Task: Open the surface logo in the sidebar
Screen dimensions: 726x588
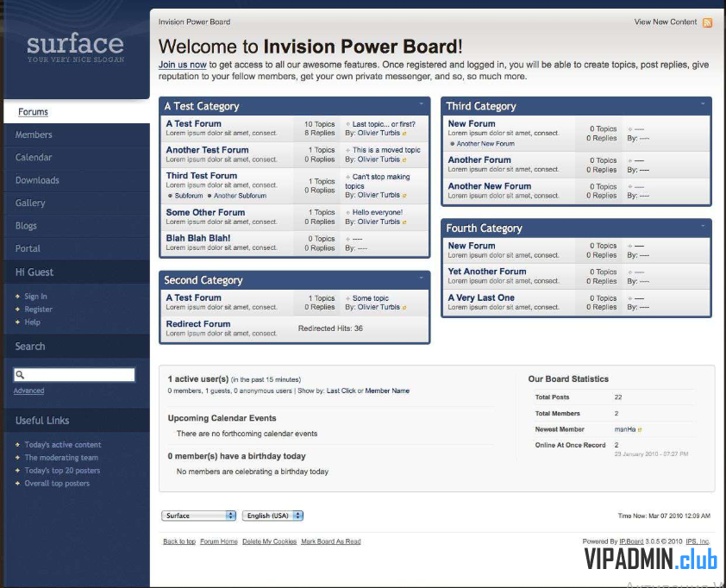Action: (x=76, y=47)
